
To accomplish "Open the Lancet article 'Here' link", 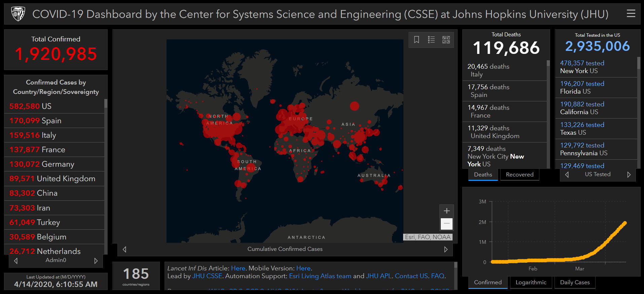I will 238,268.
